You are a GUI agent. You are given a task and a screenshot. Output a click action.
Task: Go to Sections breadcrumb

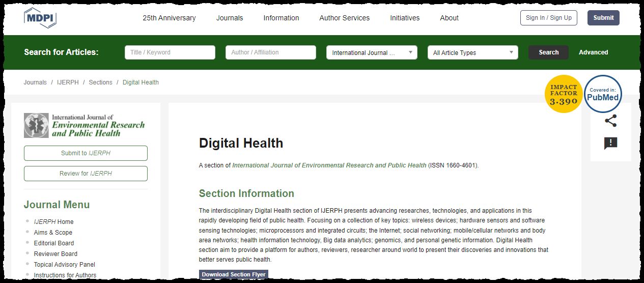(100, 82)
